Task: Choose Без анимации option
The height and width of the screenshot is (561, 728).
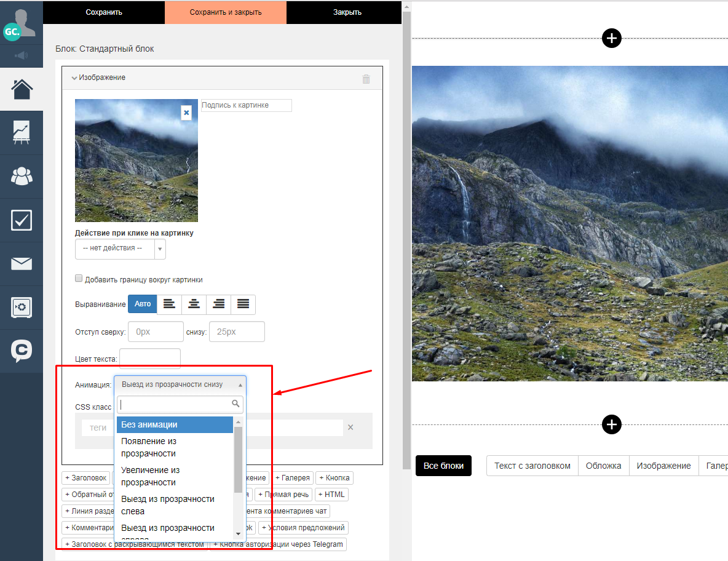Action: point(175,424)
